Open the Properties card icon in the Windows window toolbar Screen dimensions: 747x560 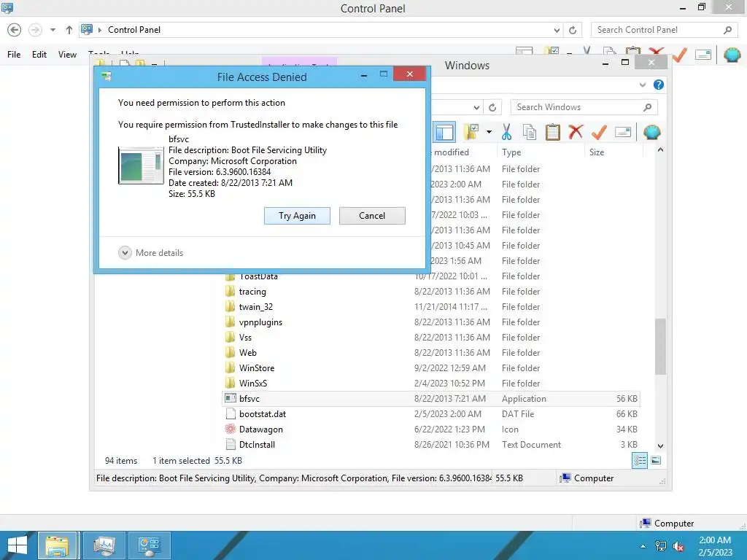coord(623,132)
